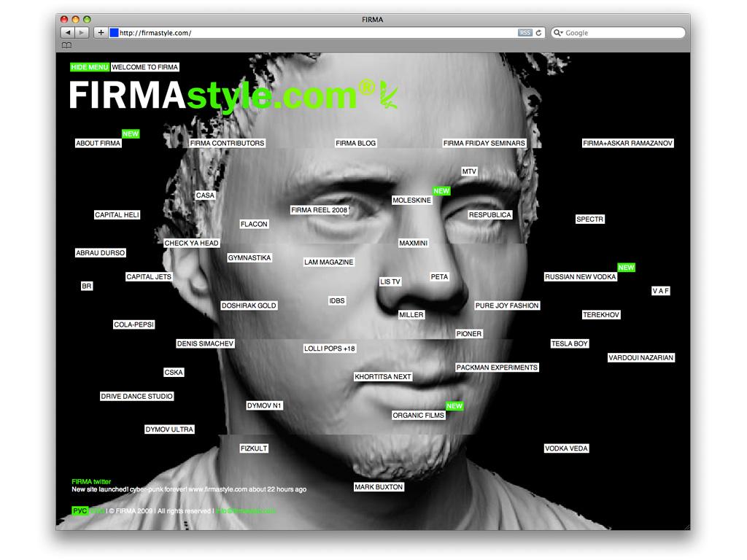Open the MOLESKINE project
Image resolution: width=747 pixels, height=560 pixels.
click(x=411, y=200)
